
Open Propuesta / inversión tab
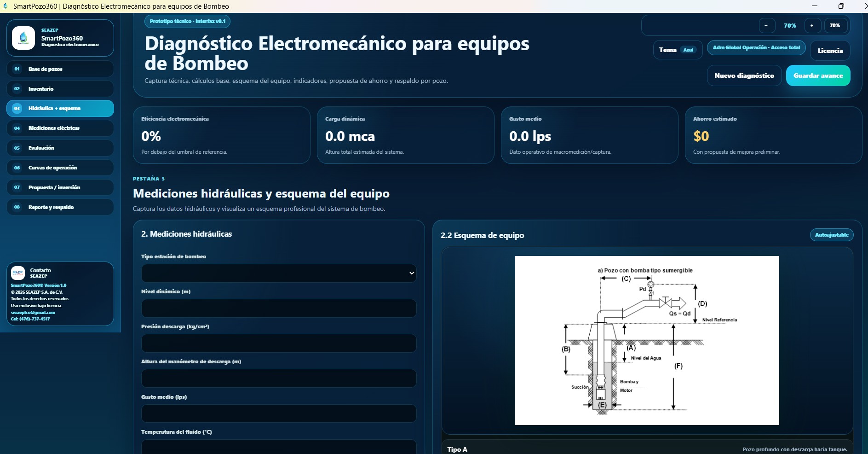(x=60, y=188)
